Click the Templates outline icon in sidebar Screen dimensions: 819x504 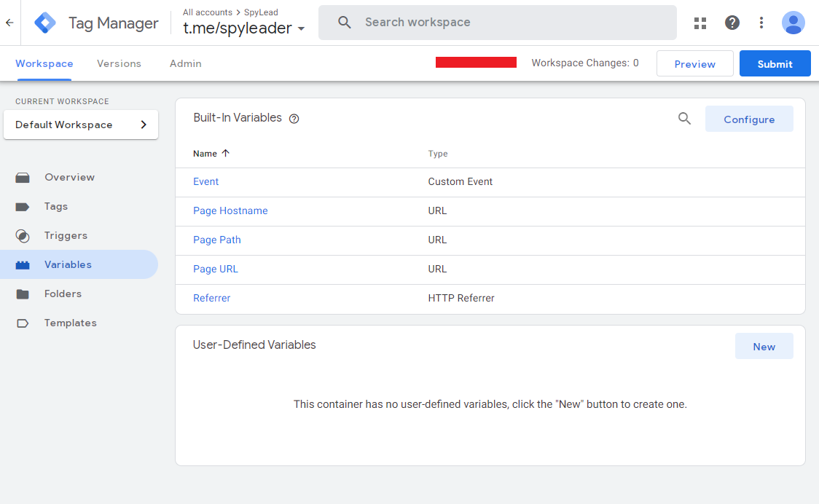(x=23, y=323)
